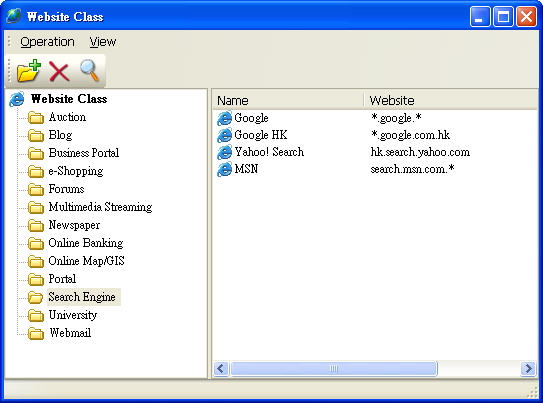This screenshot has height=403, width=543.
Task: Click the add new folder toolbar icon
Action: [x=29, y=71]
